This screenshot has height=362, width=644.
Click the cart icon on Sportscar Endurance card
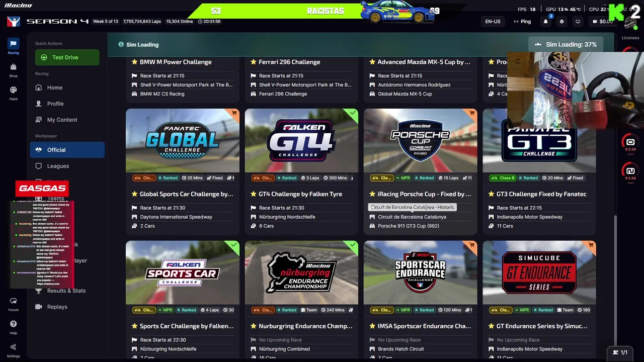[x=472, y=245]
